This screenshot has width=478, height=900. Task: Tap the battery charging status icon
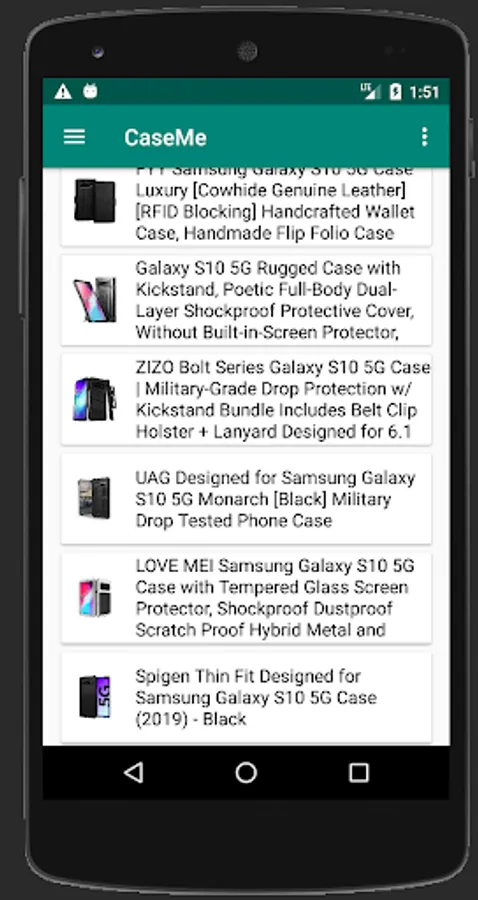(395, 91)
